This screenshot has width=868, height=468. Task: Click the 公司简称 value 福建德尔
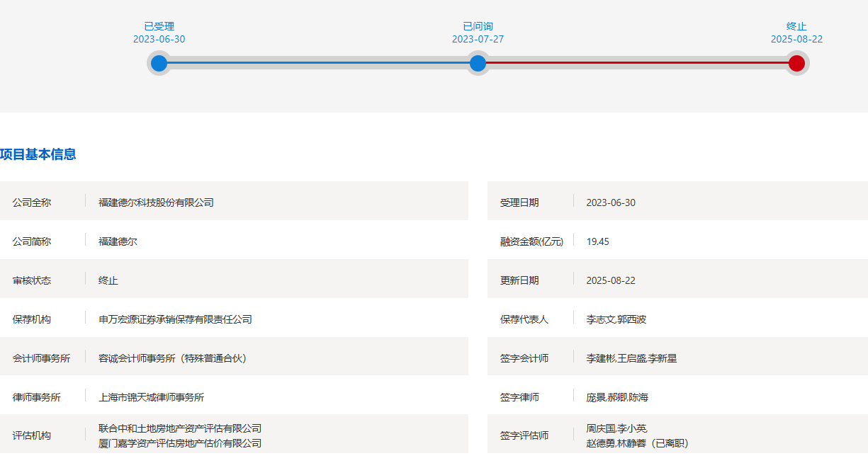[118, 241]
